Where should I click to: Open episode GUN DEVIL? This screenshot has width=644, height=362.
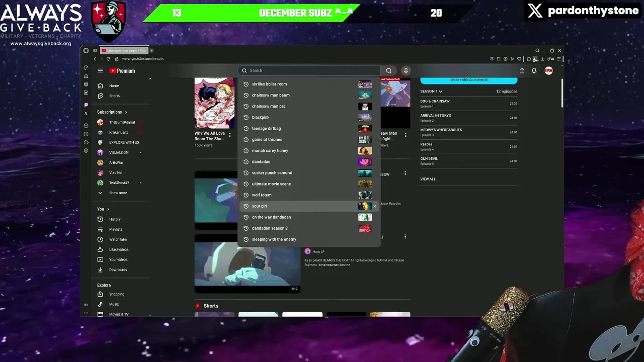[x=468, y=161]
